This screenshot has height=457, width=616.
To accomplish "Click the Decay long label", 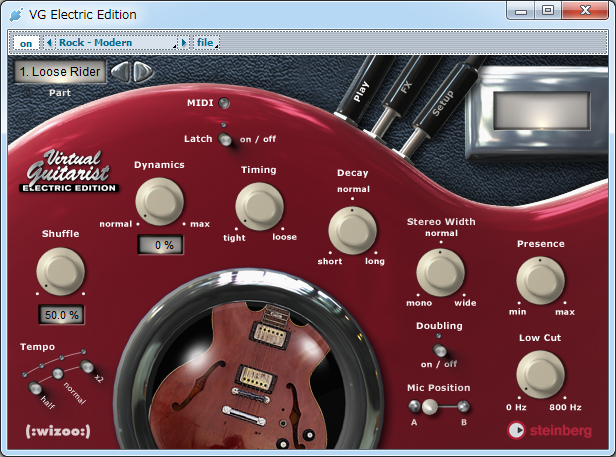I will tap(374, 261).
